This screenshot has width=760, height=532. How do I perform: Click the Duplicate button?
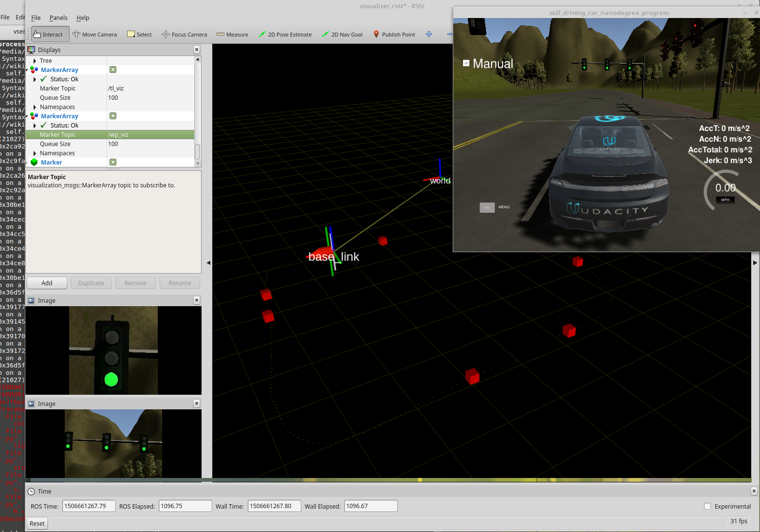[91, 283]
